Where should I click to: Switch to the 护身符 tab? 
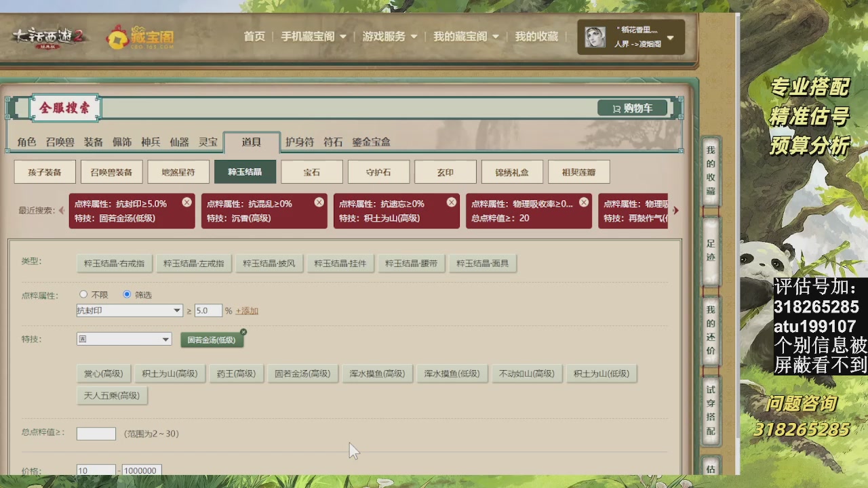pyautogui.click(x=298, y=142)
